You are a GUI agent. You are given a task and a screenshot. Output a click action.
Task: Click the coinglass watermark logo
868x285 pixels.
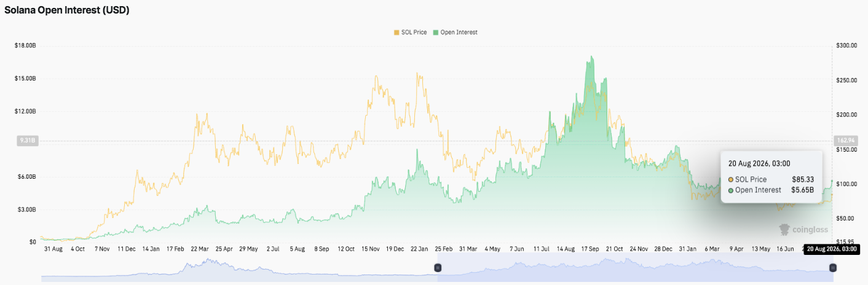click(803, 230)
